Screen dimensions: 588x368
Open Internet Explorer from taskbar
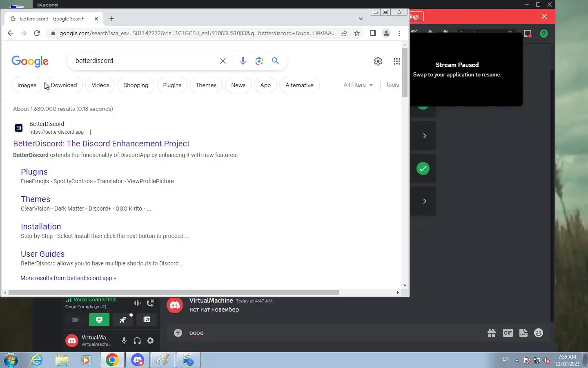pyautogui.click(x=37, y=360)
